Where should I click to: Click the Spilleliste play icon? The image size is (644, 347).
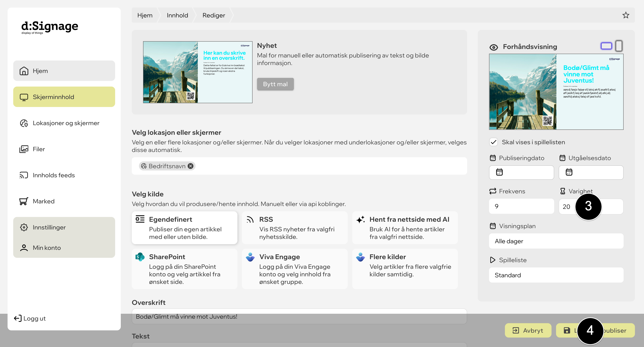pyautogui.click(x=492, y=260)
